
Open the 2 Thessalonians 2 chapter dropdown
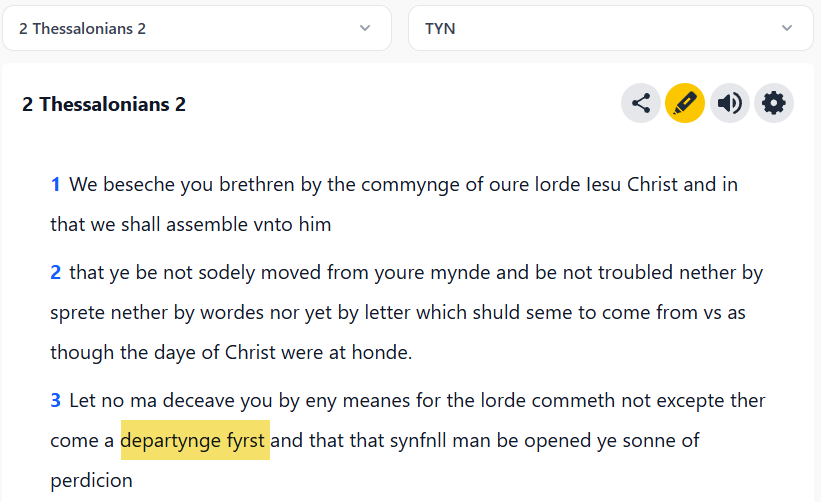click(x=196, y=28)
